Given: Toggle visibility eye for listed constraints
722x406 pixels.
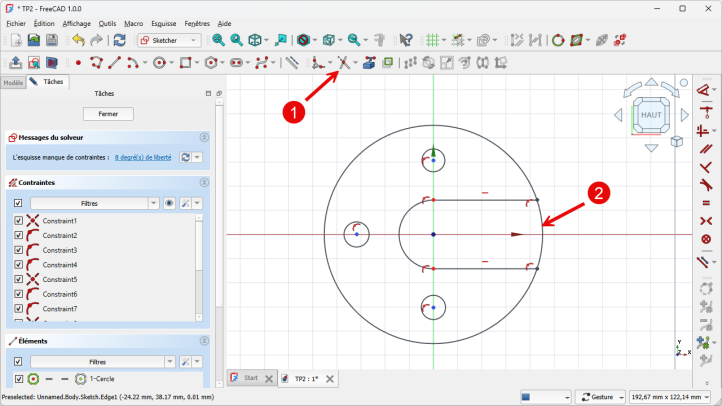Looking at the screenshot, I should tap(169, 203).
